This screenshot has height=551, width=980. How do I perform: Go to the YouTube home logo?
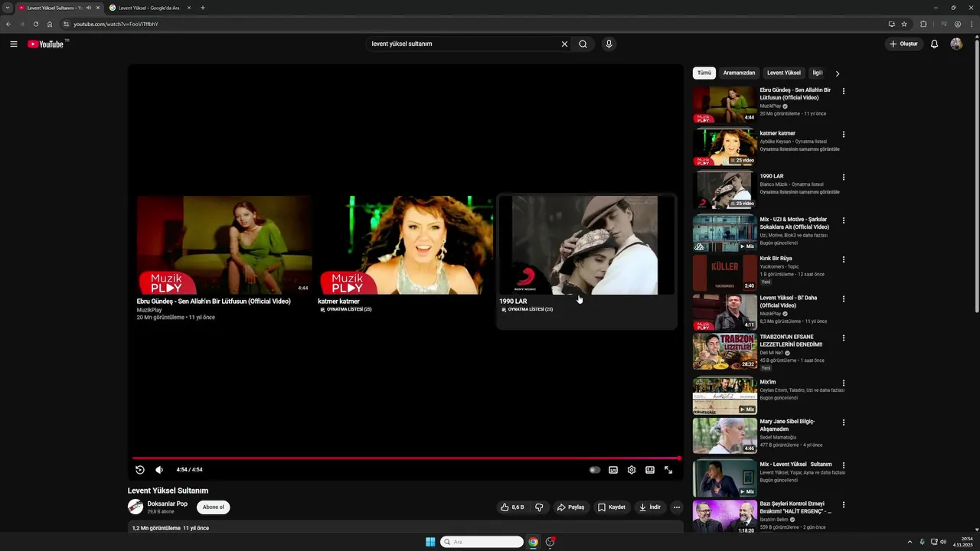click(46, 44)
